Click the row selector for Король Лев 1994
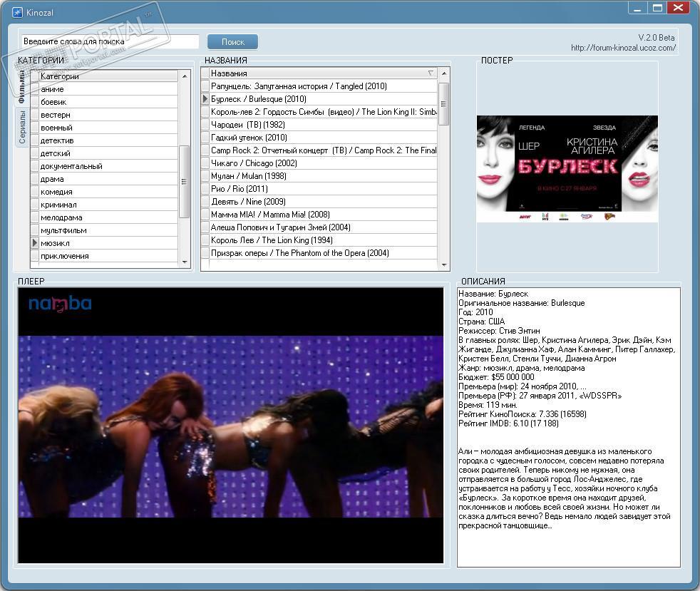Viewport: 700px width, 591px height. [x=205, y=240]
